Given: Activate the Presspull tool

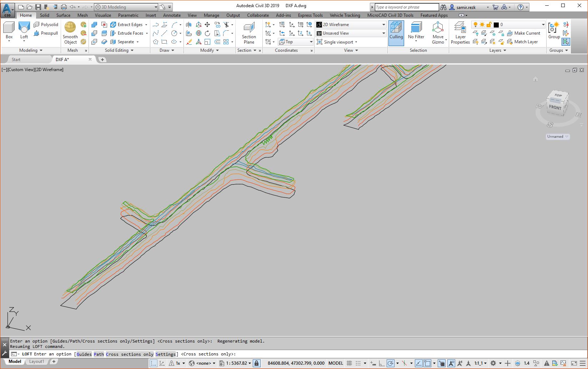Looking at the screenshot, I should (47, 33).
